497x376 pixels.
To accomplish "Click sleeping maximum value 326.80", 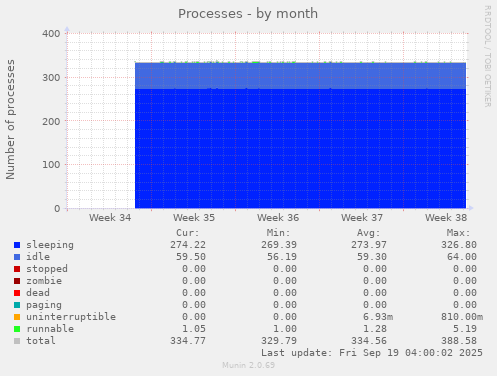I will [459, 245].
